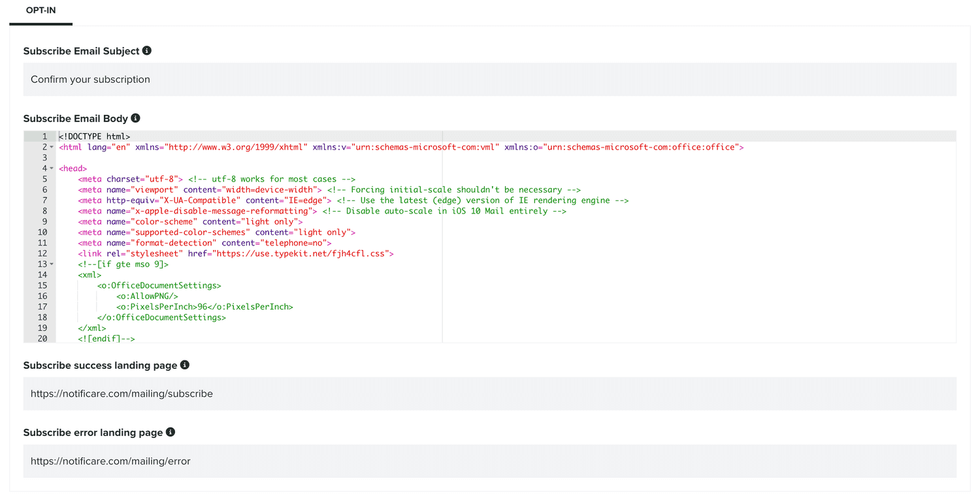Click line number 1 in the editor gutter
The height and width of the screenshot is (500, 980).
[x=44, y=136]
